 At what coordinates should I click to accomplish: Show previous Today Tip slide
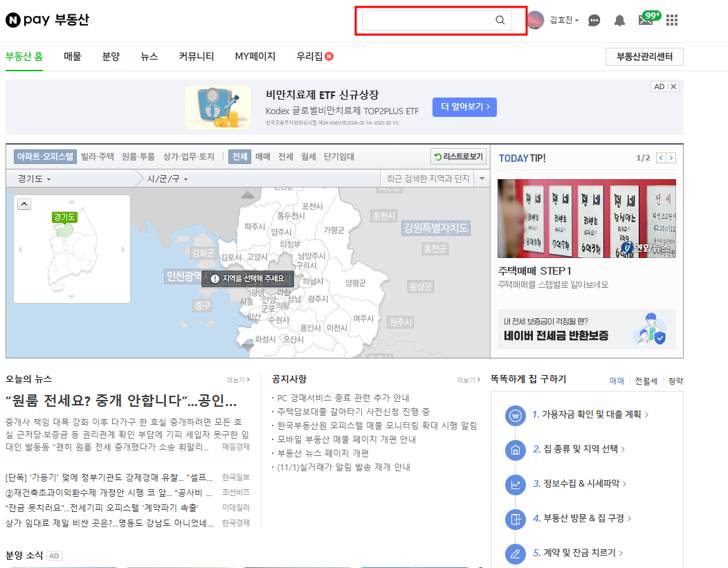(661, 158)
